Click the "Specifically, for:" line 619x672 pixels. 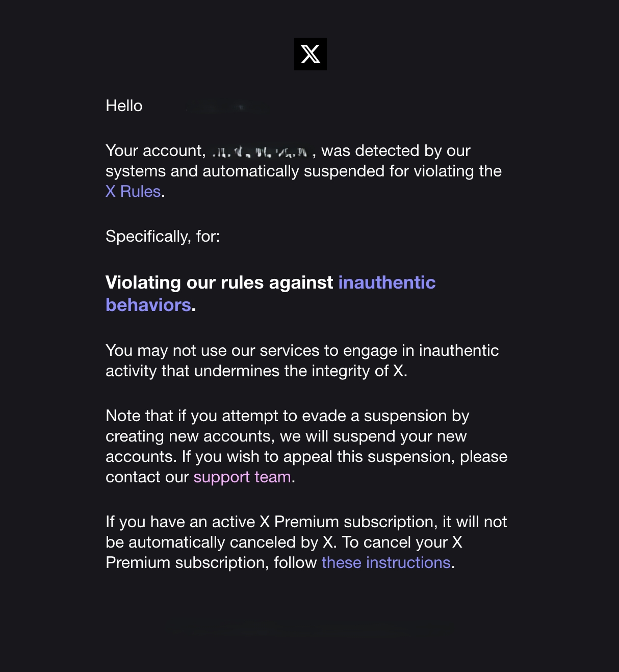coord(163,237)
